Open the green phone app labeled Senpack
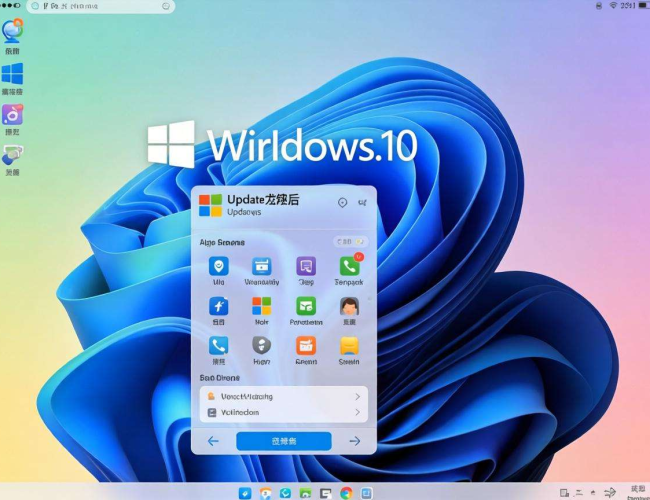 [x=349, y=266]
